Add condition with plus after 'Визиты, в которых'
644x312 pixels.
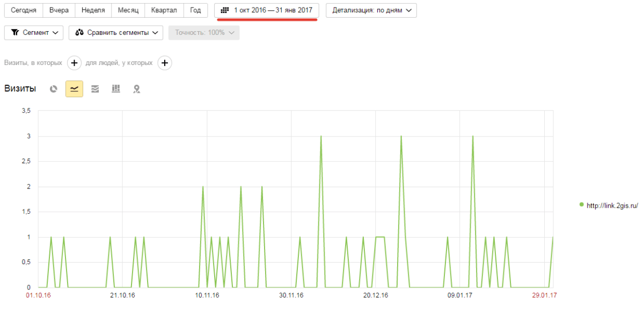click(74, 63)
